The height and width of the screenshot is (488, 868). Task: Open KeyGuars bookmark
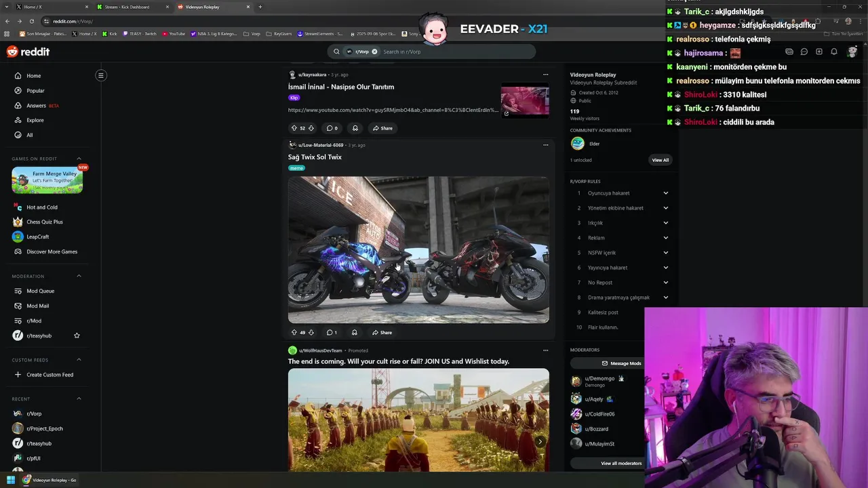click(279, 33)
